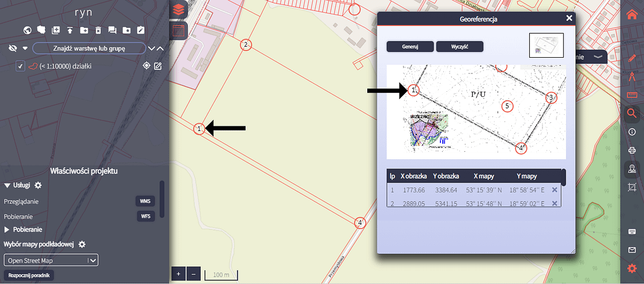Click the WMS service button
The image size is (644, 284).
[x=145, y=201]
